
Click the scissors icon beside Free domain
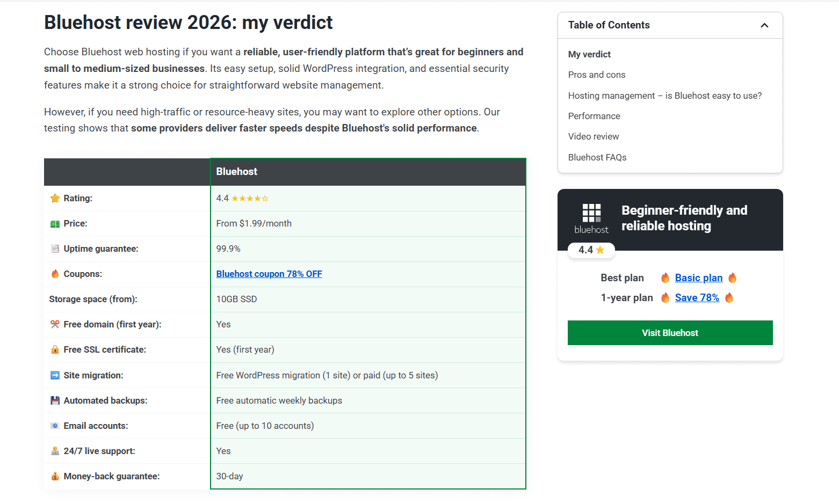pyautogui.click(x=55, y=324)
